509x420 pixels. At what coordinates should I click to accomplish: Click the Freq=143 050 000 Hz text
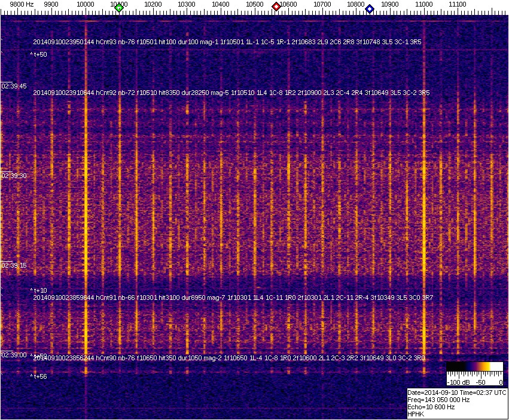pos(438,400)
